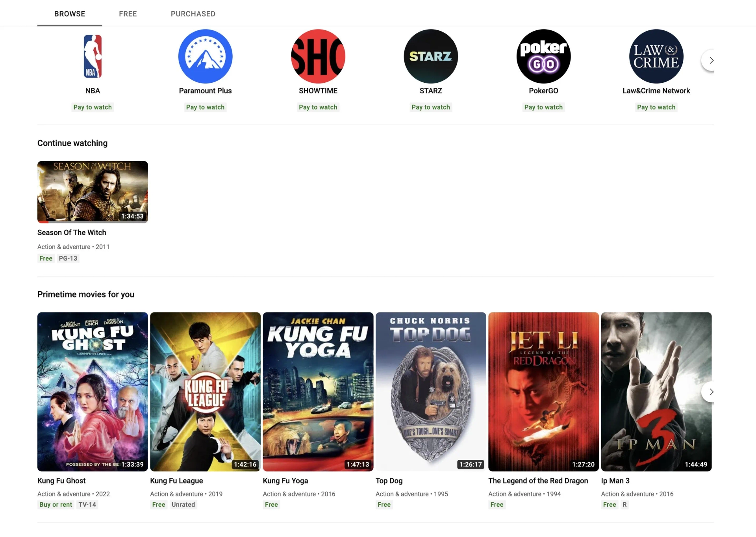The width and height of the screenshot is (756, 537).
Task: Switch to the PURCHASED tab
Action: pyautogui.click(x=193, y=14)
